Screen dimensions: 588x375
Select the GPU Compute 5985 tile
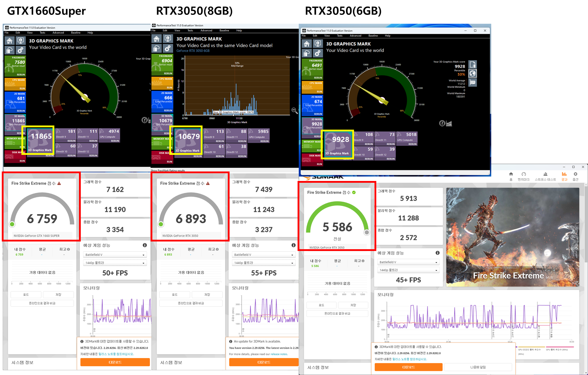click(x=259, y=136)
